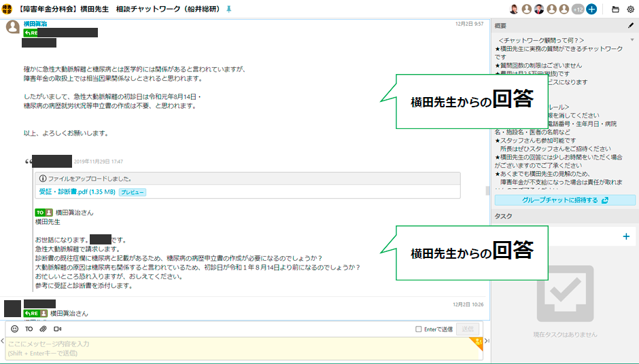Open the group chat settings gear
The height and width of the screenshot is (364, 639).
pos(630,9)
